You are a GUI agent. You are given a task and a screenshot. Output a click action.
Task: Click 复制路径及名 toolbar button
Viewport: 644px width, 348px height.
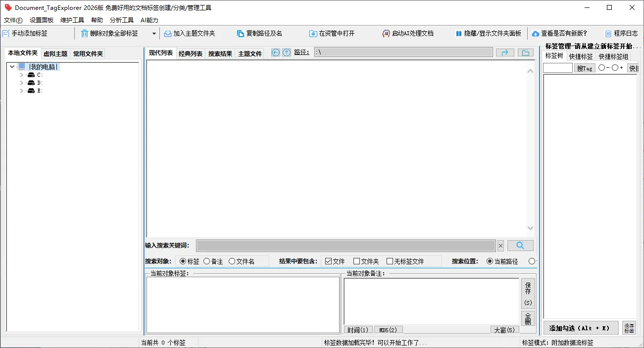[259, 34]
